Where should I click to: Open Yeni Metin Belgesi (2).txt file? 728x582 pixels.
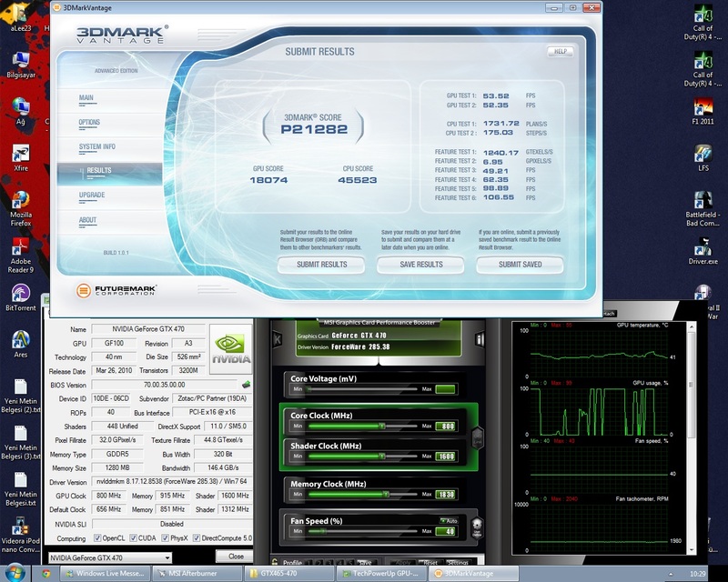[20, 396]
